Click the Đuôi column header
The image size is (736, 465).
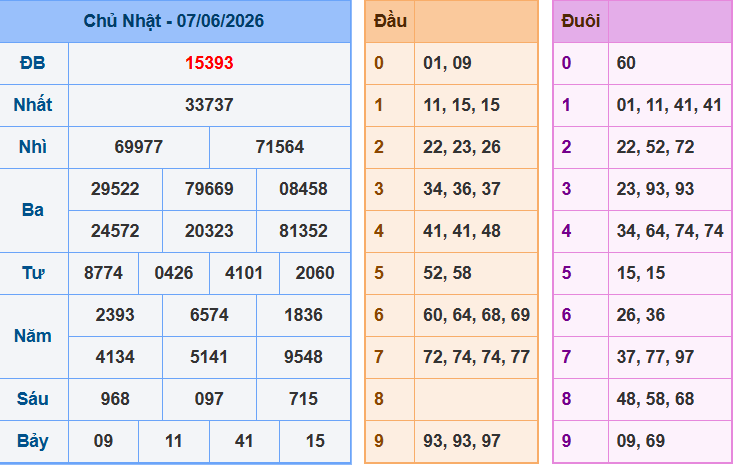[x=581, y=21]
